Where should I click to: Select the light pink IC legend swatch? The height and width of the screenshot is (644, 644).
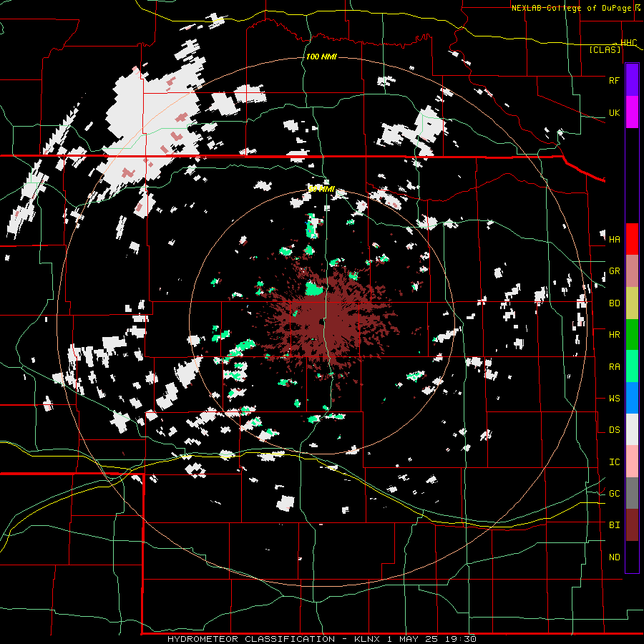point(632,462)
